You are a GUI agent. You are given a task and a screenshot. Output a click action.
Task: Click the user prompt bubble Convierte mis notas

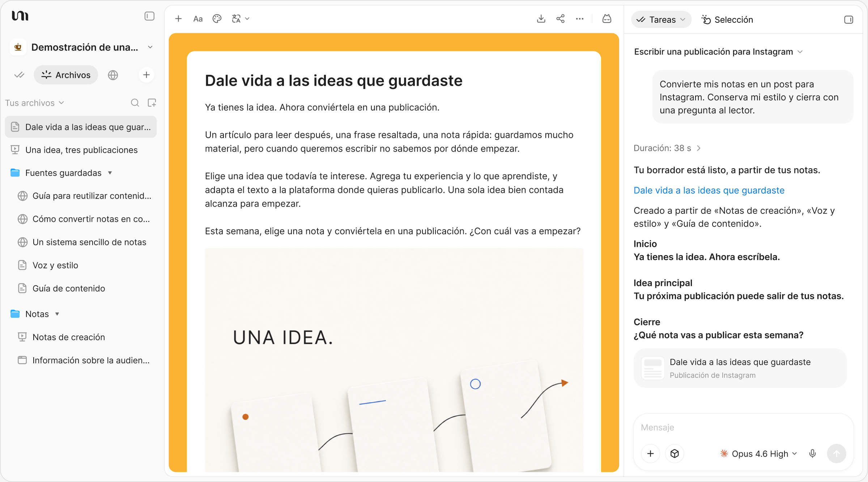753,97
